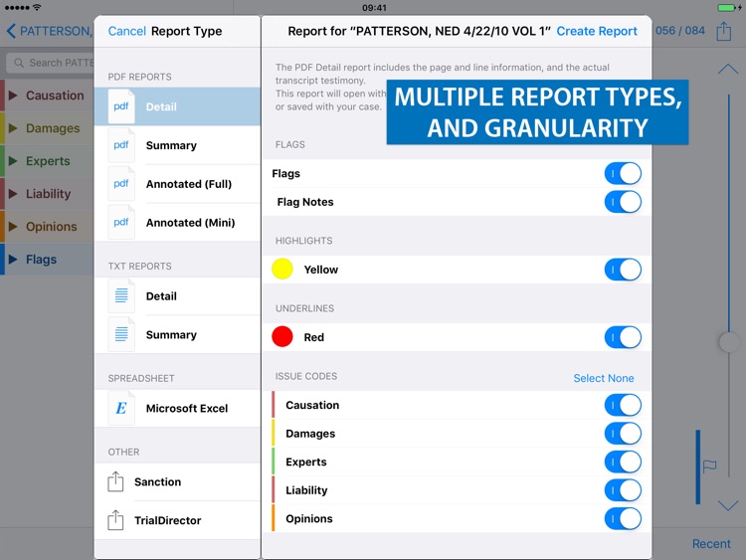Choose Annotated (Full) PDF report

177,184
